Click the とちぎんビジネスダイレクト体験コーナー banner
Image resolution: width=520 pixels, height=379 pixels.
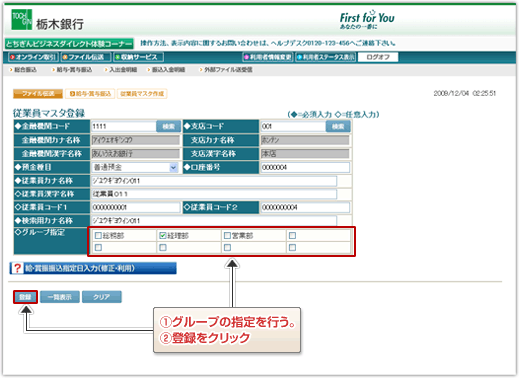point(69,44)
